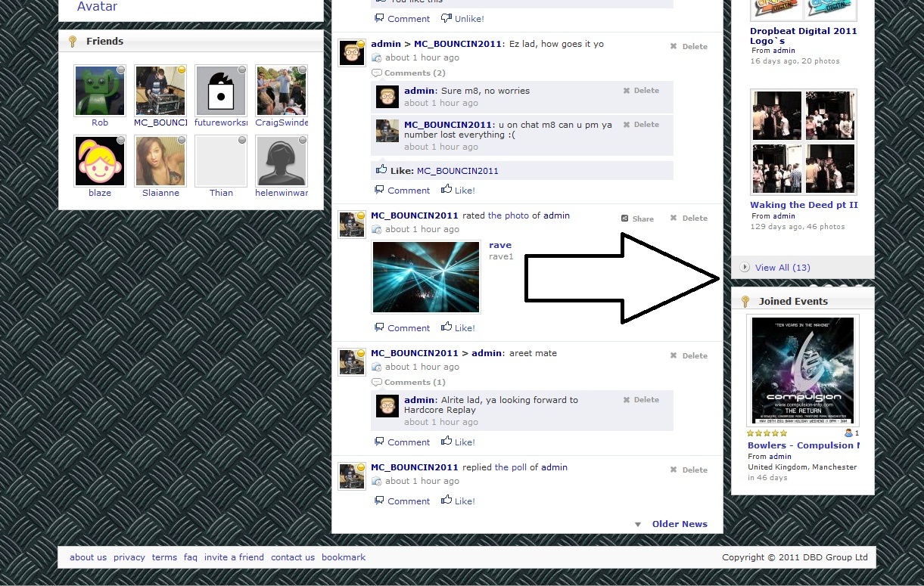Screen dimensions: 924x586
Task: Delete comment 'u on chat m8 can u pm'
Action: pyautogui.click(x=641, y=124)
